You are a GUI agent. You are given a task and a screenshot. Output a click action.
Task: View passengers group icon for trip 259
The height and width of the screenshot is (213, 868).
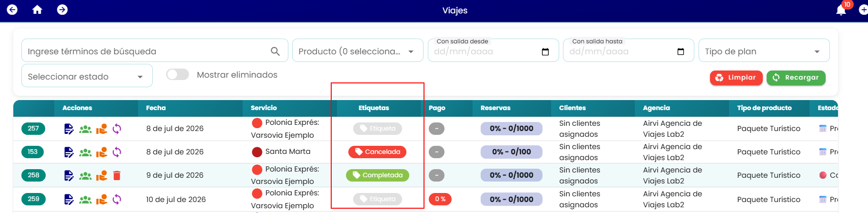pyautogui.click(x=85, y=199)
